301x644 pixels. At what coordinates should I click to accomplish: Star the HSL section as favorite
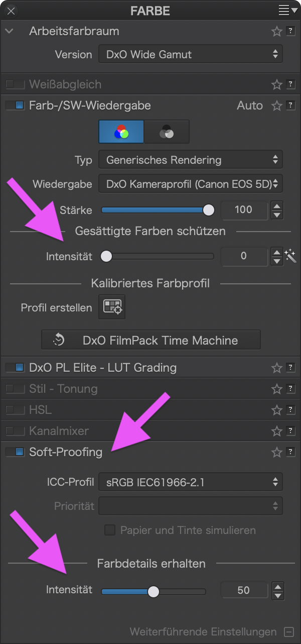276,410
